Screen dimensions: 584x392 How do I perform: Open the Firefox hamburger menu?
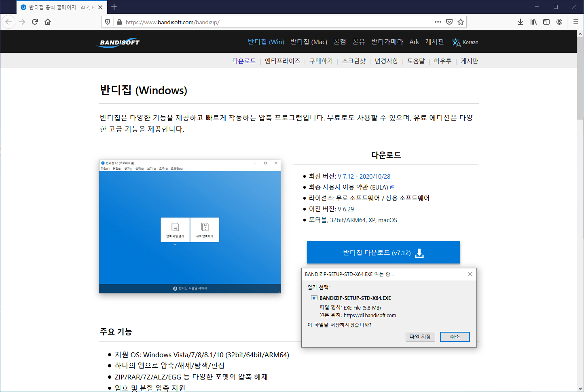point(576,22)
